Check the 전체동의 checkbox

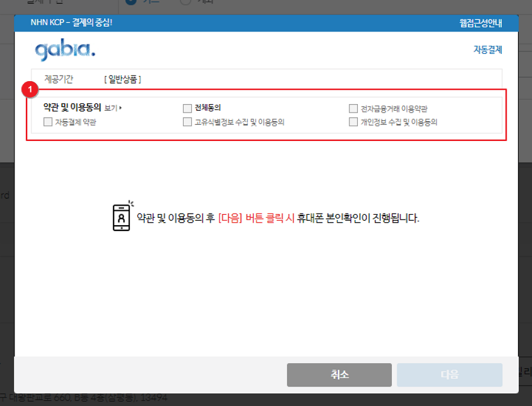pyautogui.click(x=187, y=108)
